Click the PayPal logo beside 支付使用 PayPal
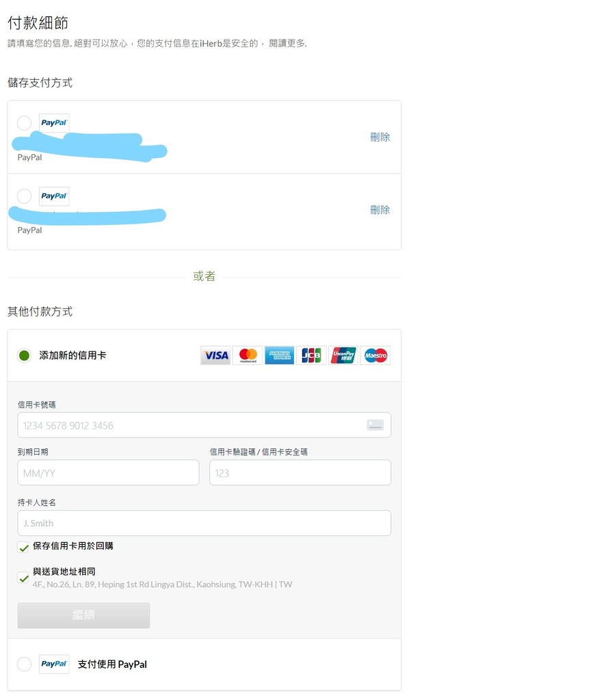590x700 pixels. click(x=54, y=664)
